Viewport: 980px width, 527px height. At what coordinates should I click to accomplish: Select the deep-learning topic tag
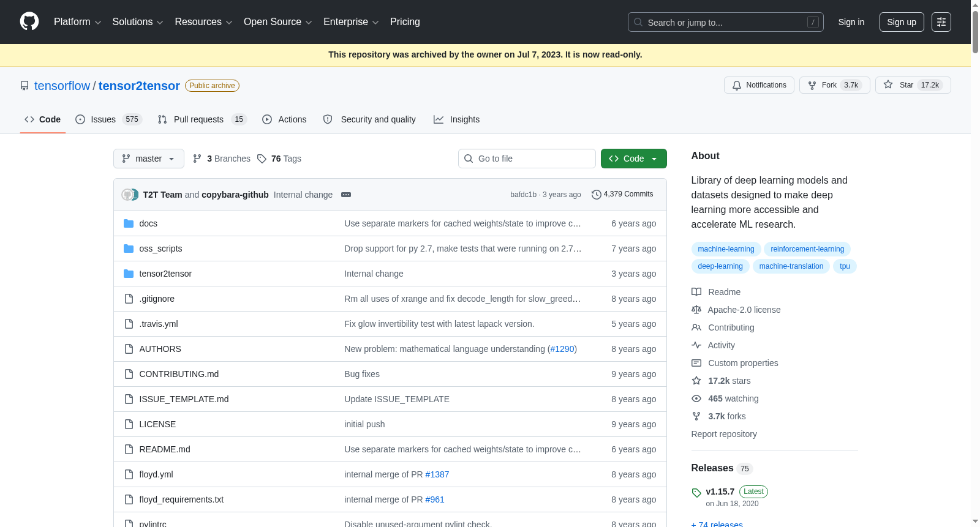(720, 266)
